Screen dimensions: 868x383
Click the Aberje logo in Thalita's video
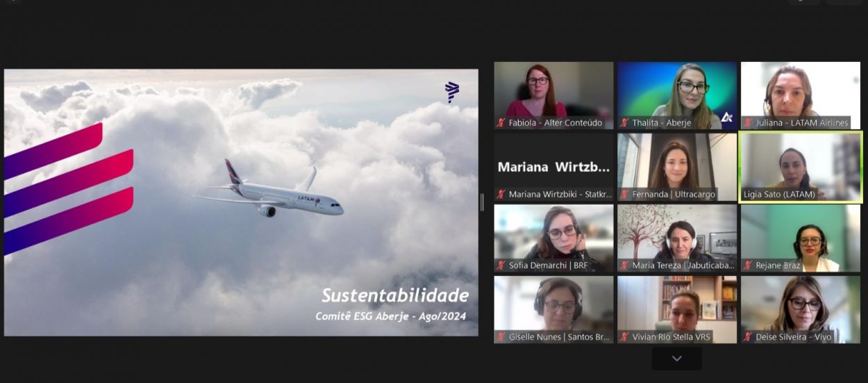pyautogui.click(x=726, y=117)
